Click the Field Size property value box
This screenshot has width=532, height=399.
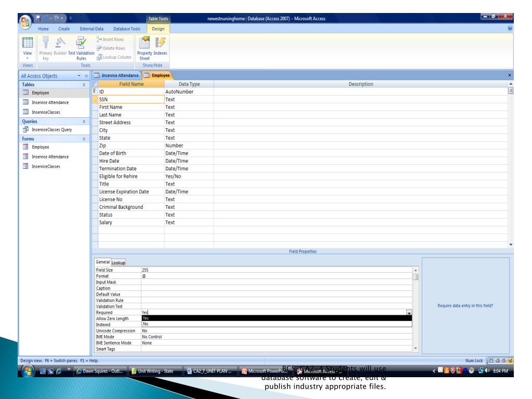pyautogui.click(x=276, y=270)
